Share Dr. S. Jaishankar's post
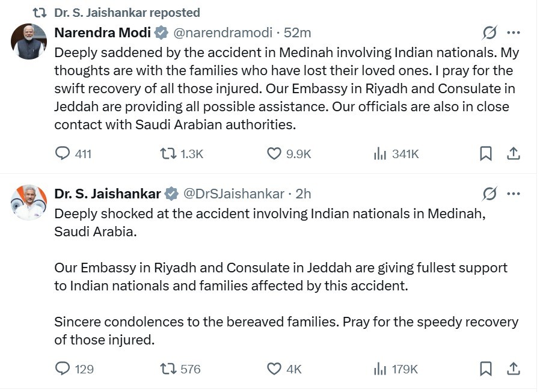This screenshot has width=540, height=392. [514, 368]
